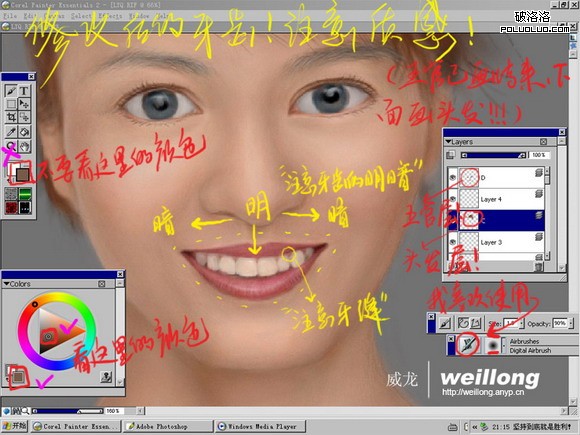Open the brush variant dab preview
This screenshot has width=580, height=435.
click(492, 345)
